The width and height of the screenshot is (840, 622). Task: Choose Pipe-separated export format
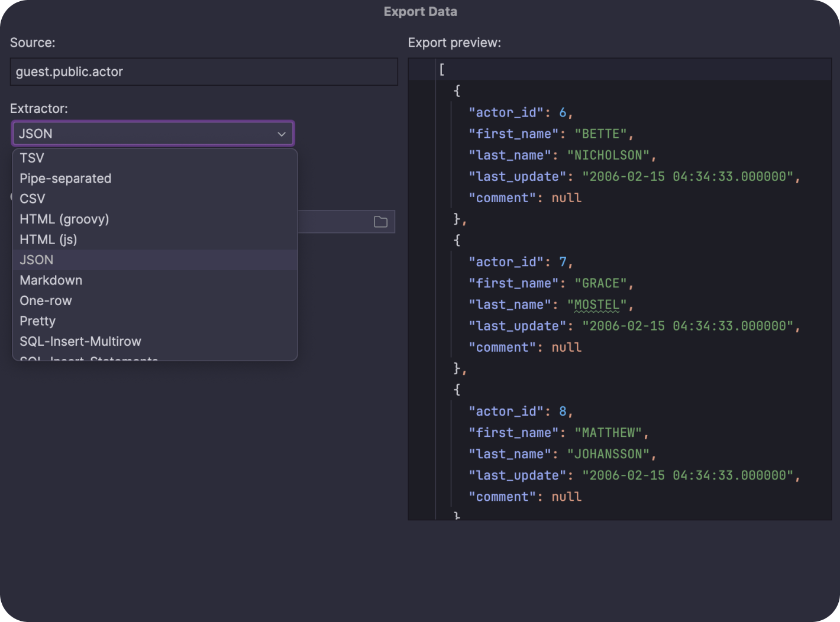(x=65, y=178)
